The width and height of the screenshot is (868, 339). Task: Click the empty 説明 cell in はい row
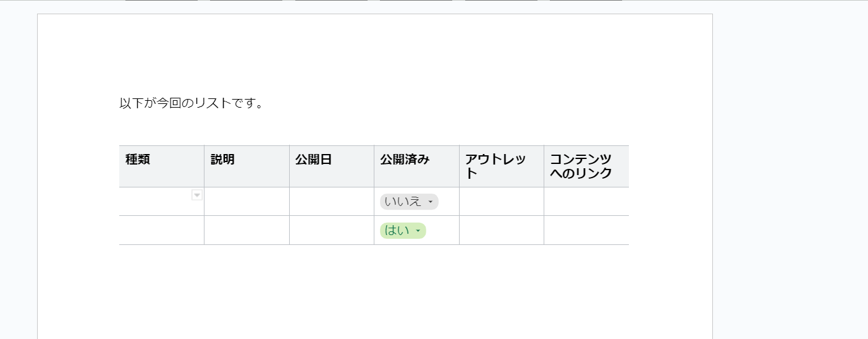[246, 231]
